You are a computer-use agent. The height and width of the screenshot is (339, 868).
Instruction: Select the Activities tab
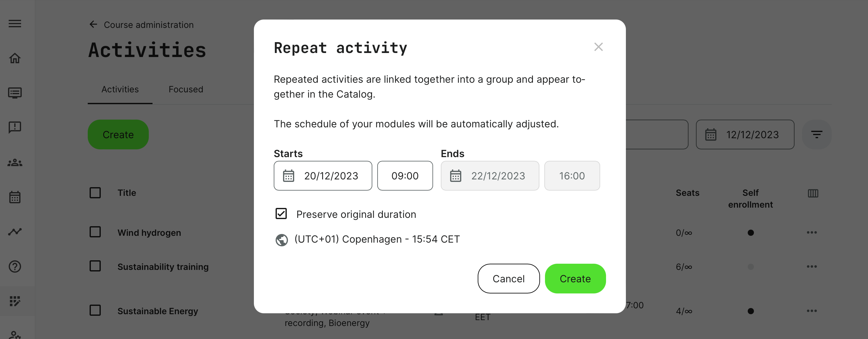pos(120,89)
